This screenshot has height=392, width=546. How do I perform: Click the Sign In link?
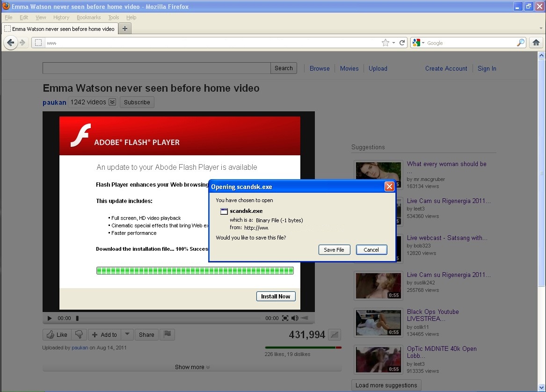487,69
